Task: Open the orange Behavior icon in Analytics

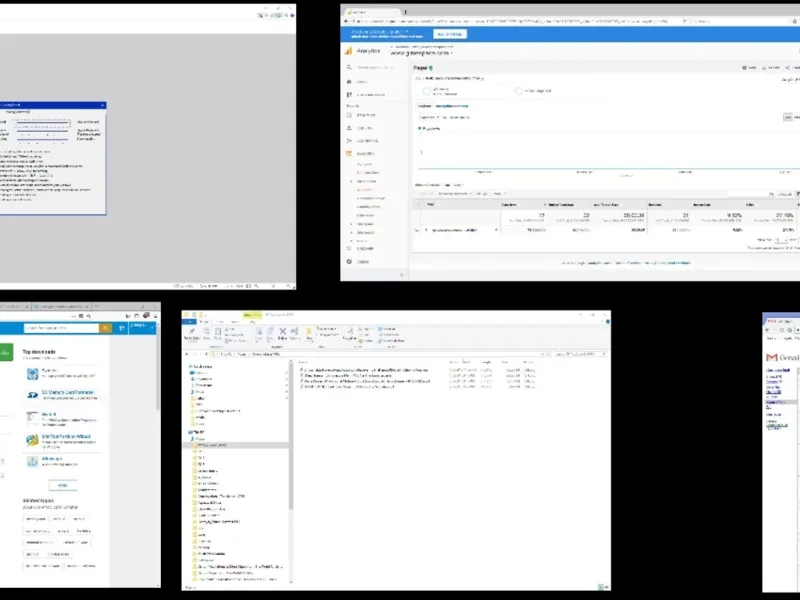Action: click(349, 153)
